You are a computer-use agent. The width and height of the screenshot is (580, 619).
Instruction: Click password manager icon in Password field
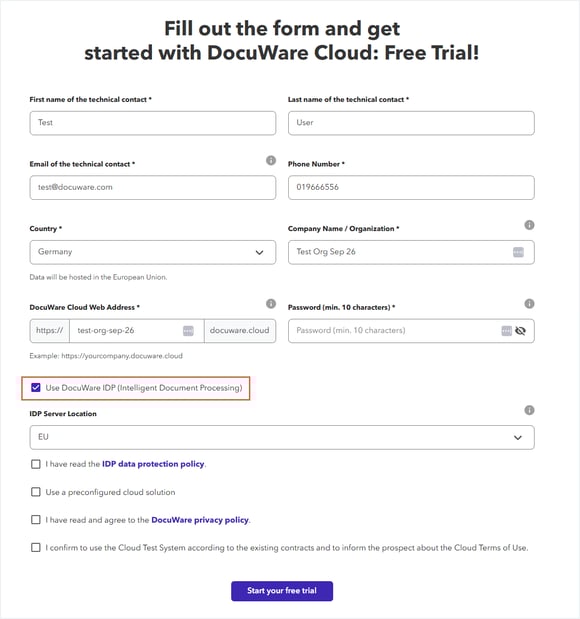click(507, 331)
